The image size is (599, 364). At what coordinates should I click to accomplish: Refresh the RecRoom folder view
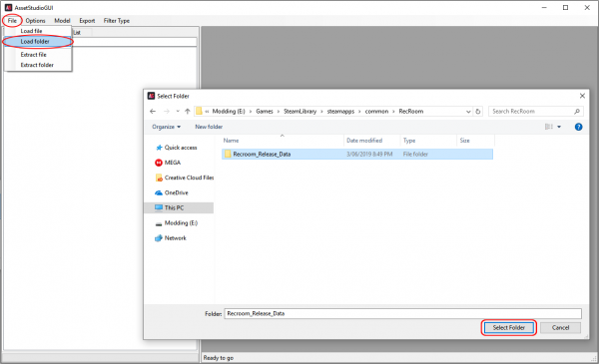point(478,112)
